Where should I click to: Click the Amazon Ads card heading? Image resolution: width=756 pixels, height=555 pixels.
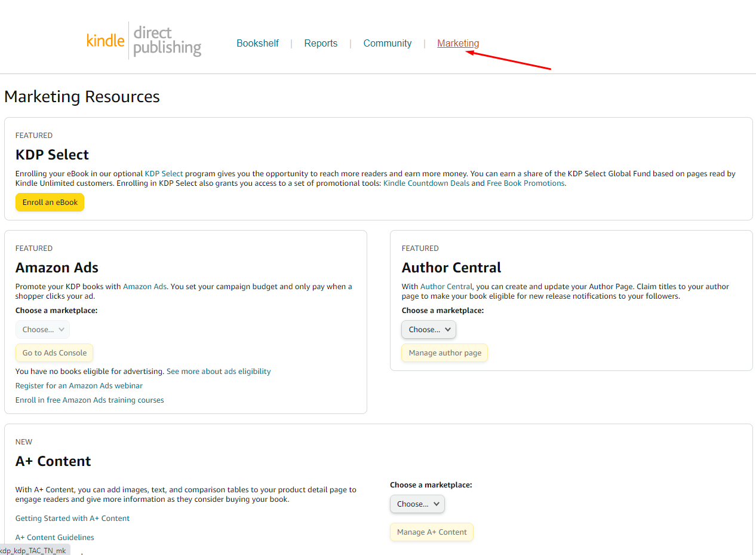57,268
